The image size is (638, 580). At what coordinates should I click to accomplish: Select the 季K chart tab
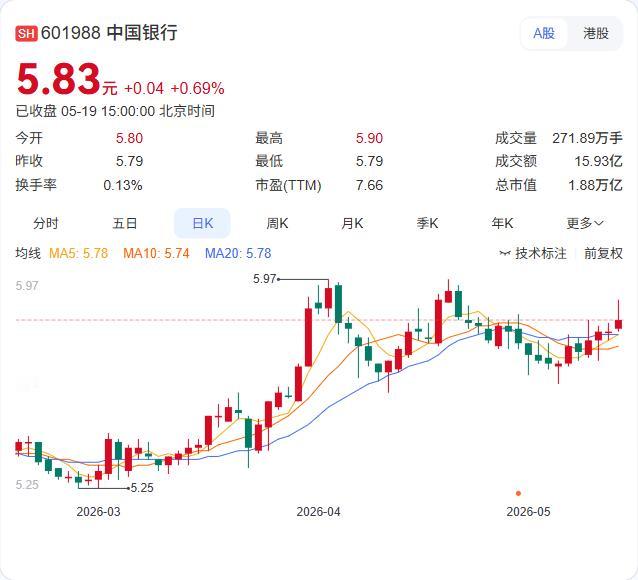tap(427, 223)
